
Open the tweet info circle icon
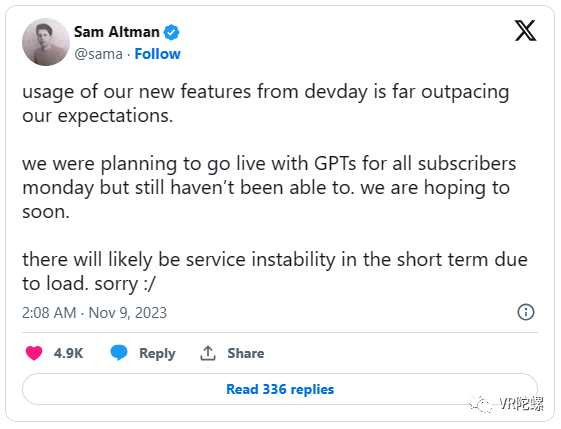click(x=526, y=312)
